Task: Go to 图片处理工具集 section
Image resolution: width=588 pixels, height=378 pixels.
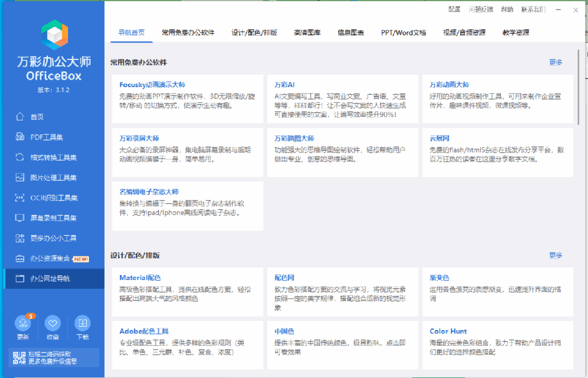Action: point(54,178)
